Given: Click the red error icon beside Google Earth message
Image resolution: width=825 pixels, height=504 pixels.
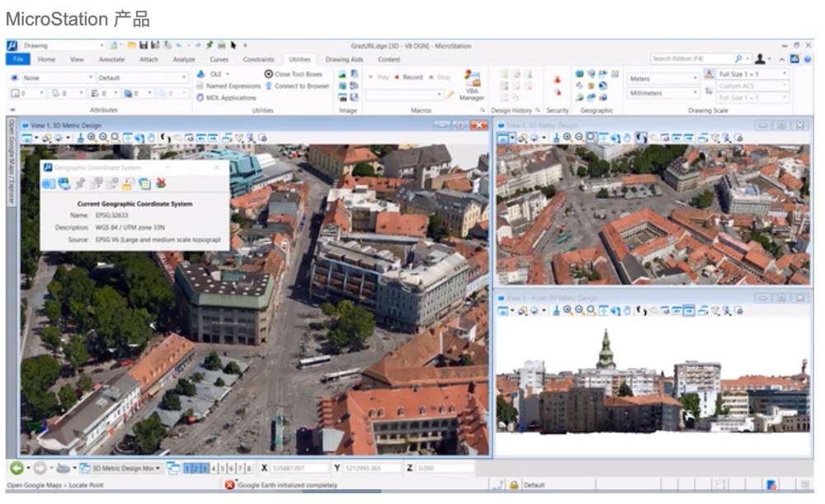Looking at the screenshot, I should click(230, 484).
